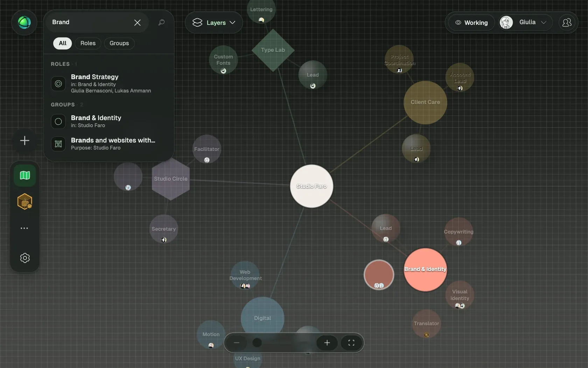Viewport: 588px width, 368px height.
Task: Click Giulia's profile avatar
Action: click(506, 22)
